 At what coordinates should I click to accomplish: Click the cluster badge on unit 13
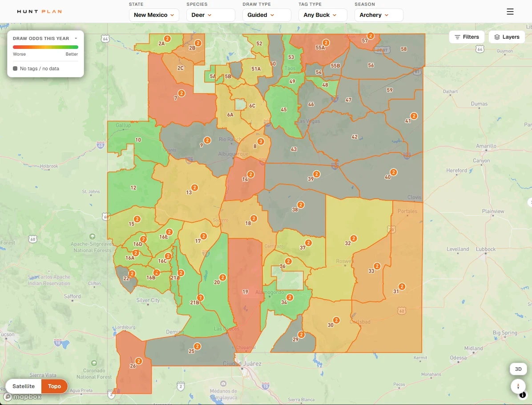(x=194, y=188)
